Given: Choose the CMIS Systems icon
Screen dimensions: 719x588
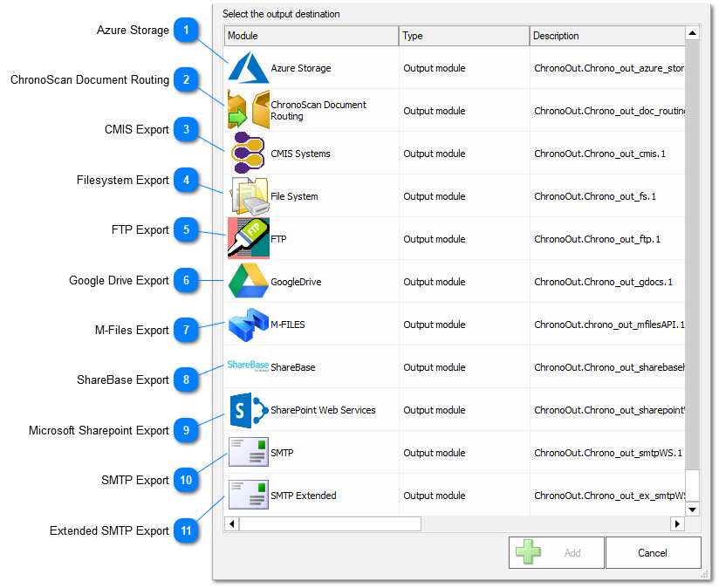Looking at the screenshot, I should 248,153.
